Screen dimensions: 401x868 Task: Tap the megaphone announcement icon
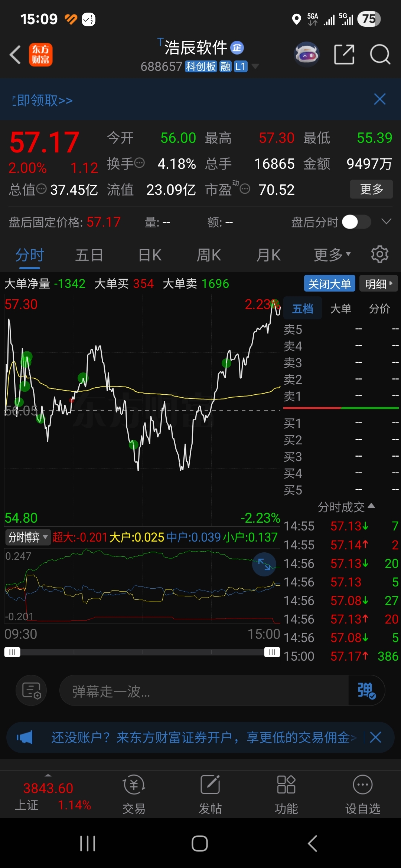(25, 737)
